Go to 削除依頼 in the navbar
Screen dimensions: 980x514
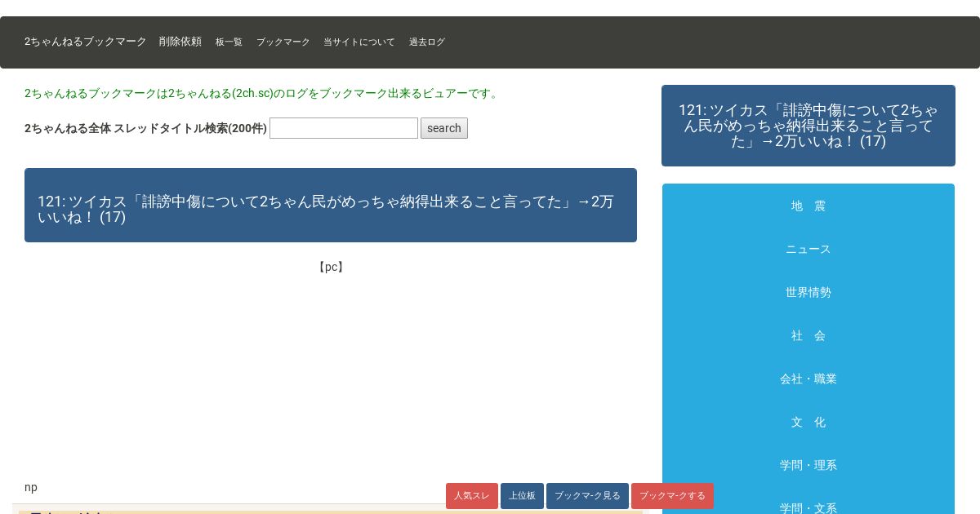180,42
